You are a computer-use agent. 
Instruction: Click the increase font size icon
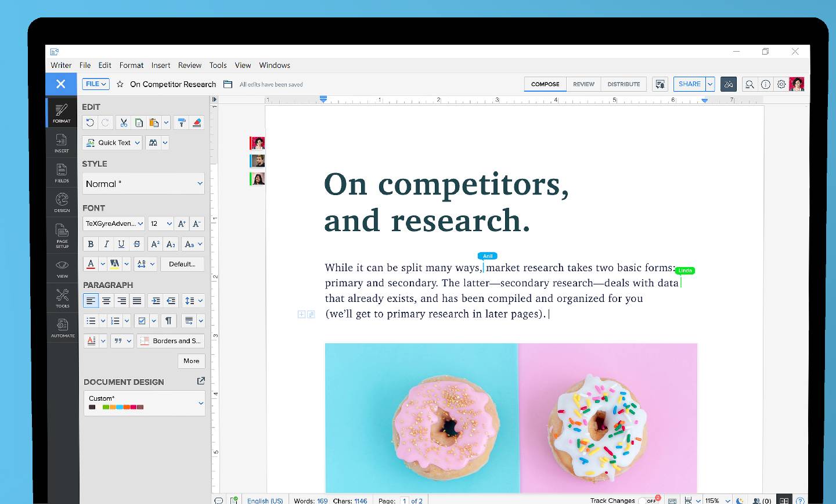click(x=182, y=224)
